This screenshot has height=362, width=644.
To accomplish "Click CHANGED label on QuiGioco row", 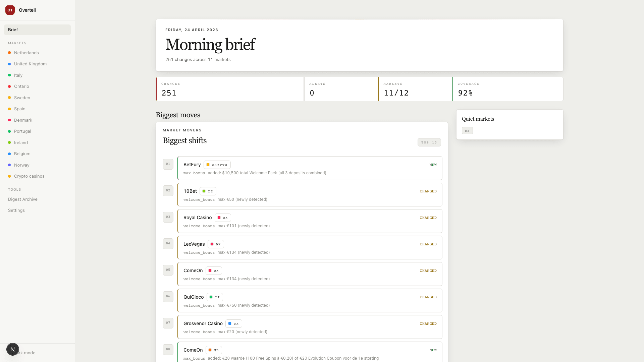I will (x=428, y=297).
